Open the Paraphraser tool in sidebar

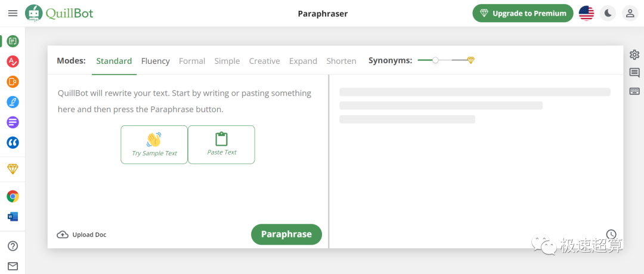click(13, 41)
